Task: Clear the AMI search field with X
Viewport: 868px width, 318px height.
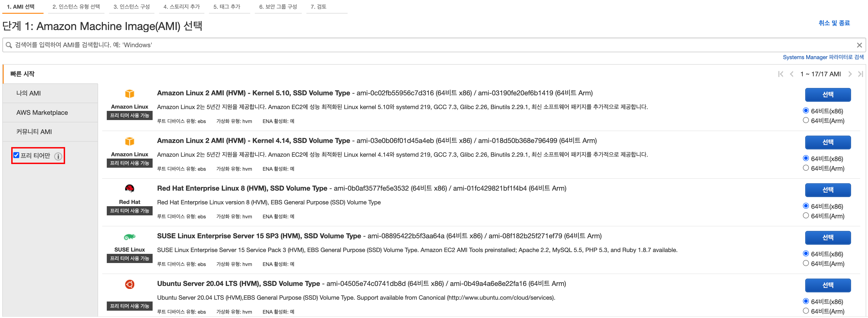Action: [x=859, y=45]
